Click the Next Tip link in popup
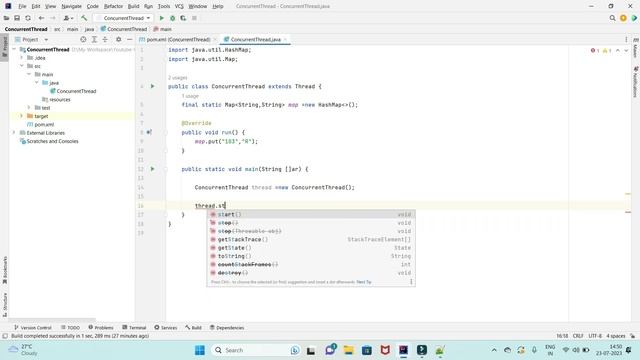This screenshot has width=640, height=360. tap(364, 282)
